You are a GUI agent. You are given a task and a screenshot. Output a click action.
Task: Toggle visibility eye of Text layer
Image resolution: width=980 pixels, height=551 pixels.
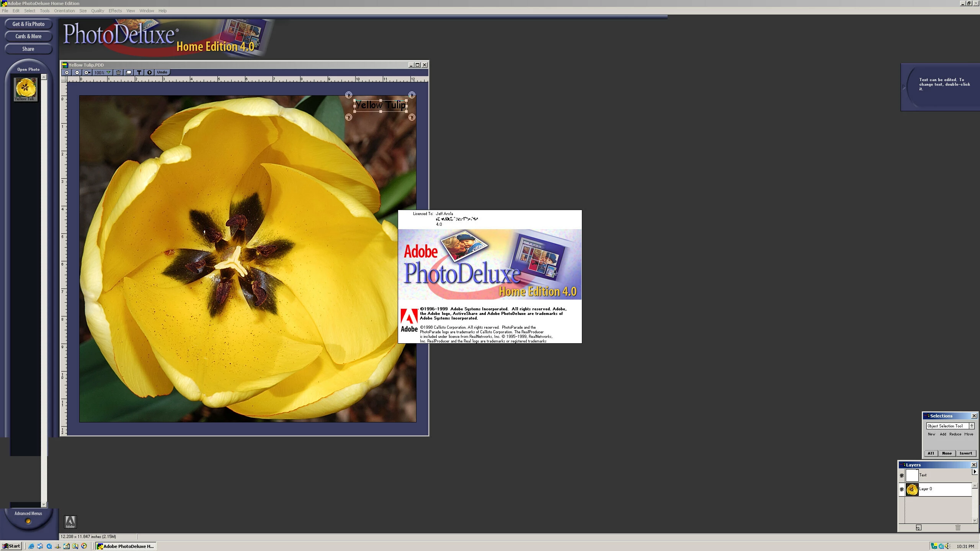click(x=902, y=476)
